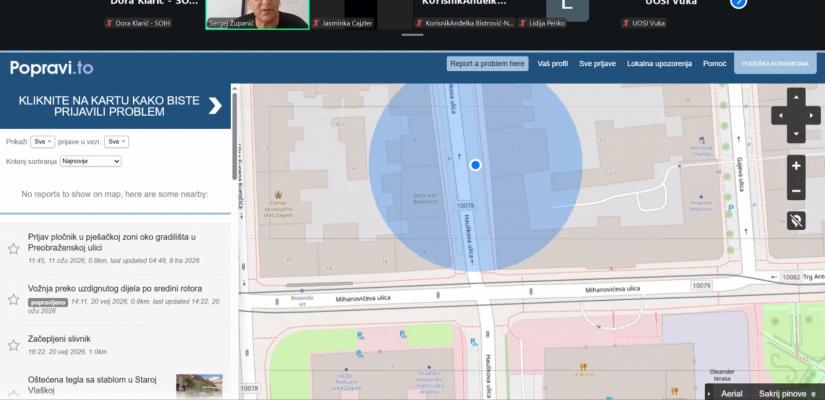This screenshot has height=400, width=825.
Task: Open the 'Prikaži' Sve dropdown
Action: (x=43, y=142)
